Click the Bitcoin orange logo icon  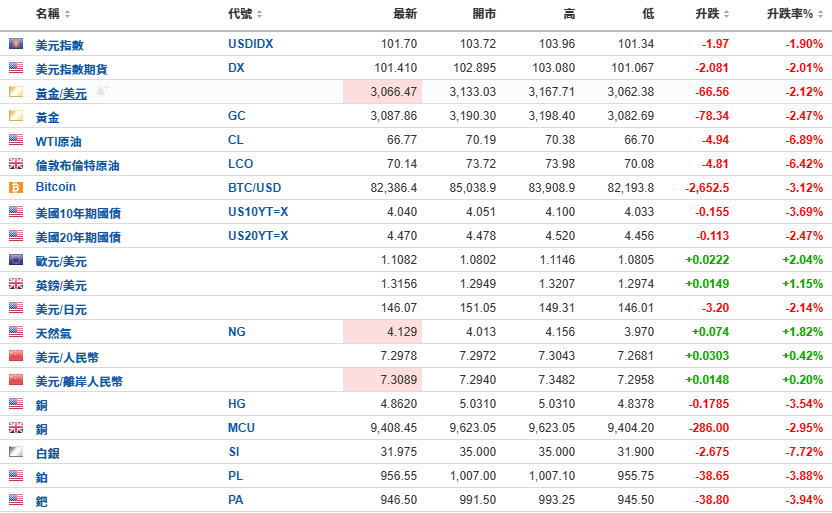[16, 187]
